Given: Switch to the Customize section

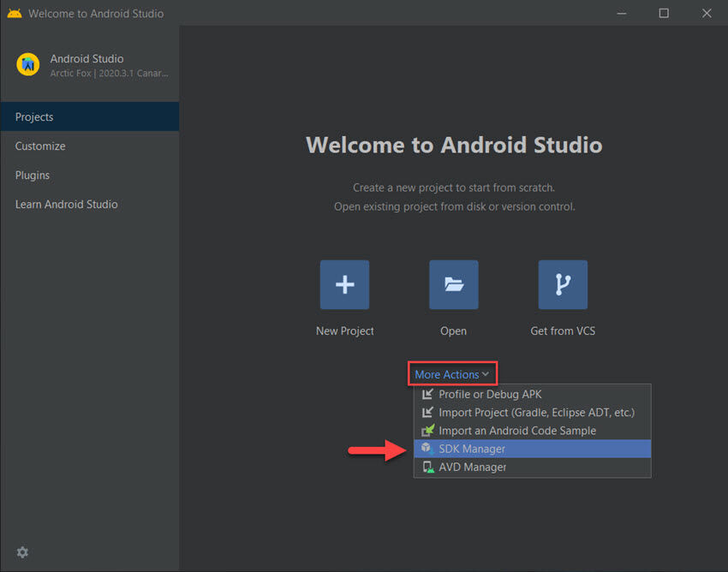Looking at the screenshot, I should click(x=40, y=146).
